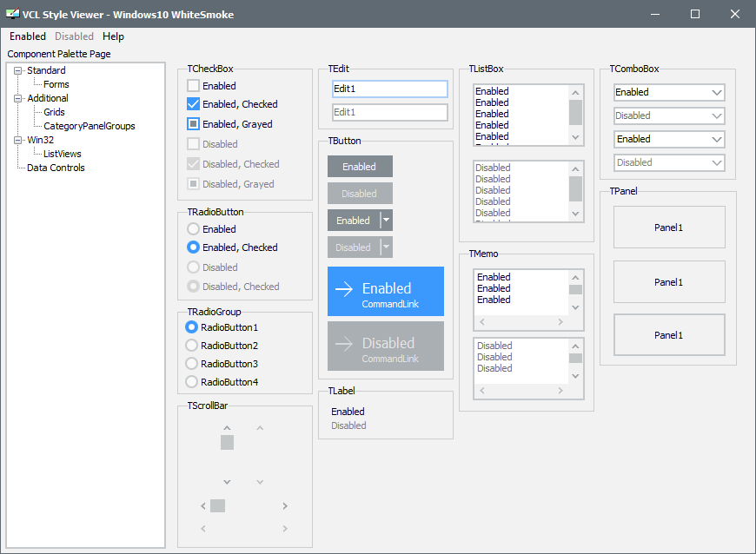
Task: Click the left arrow of the enabled horizontal TScrollBar
Action: (x=203, y=506)
